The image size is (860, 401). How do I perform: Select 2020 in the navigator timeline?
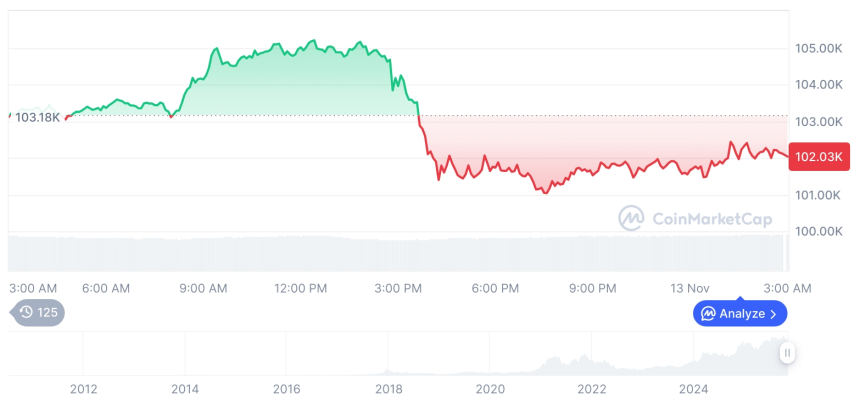pyautogui.click(x=490, y=388)
